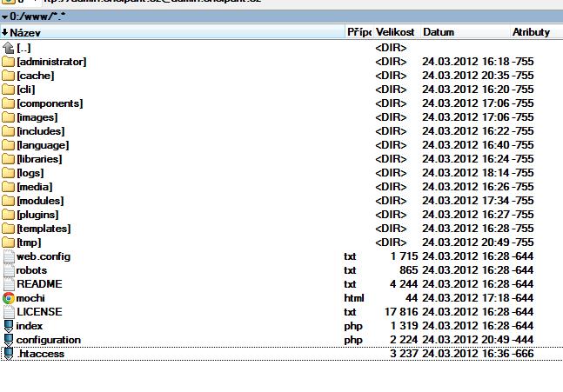
Task: Select the [components] folder entry
Action: pyautogui.click(x=50, y=103)
